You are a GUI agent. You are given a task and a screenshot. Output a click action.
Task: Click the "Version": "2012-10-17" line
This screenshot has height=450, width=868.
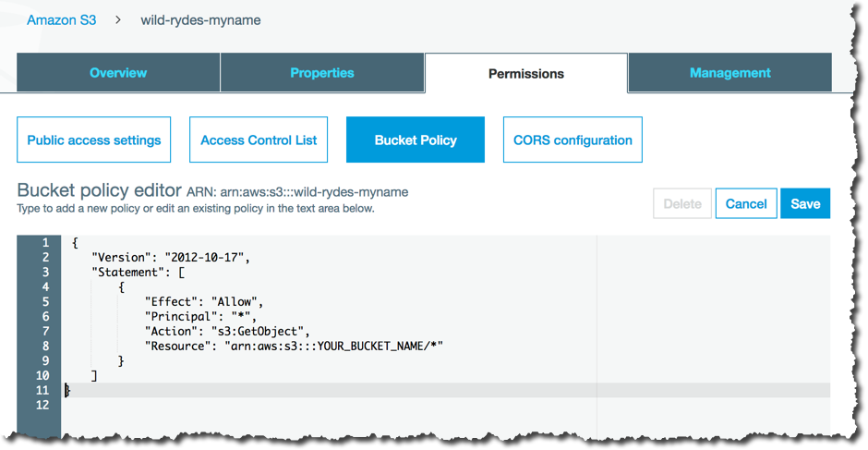[x=171, y=257]
